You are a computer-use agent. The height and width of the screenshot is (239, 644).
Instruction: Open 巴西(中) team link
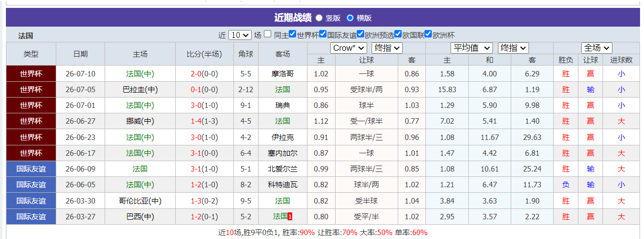140,216
